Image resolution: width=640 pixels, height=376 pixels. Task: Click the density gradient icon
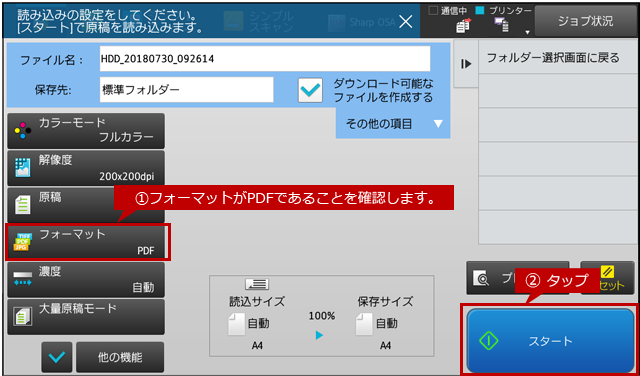[x=22, y=279]
